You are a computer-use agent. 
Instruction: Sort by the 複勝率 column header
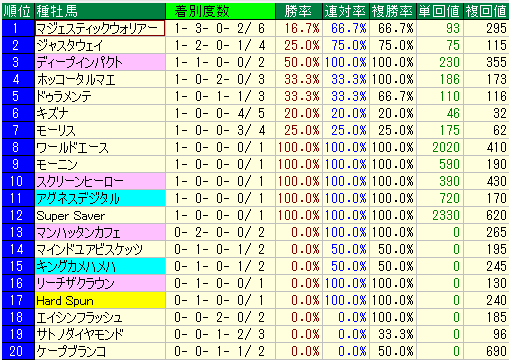pos(393,11)
